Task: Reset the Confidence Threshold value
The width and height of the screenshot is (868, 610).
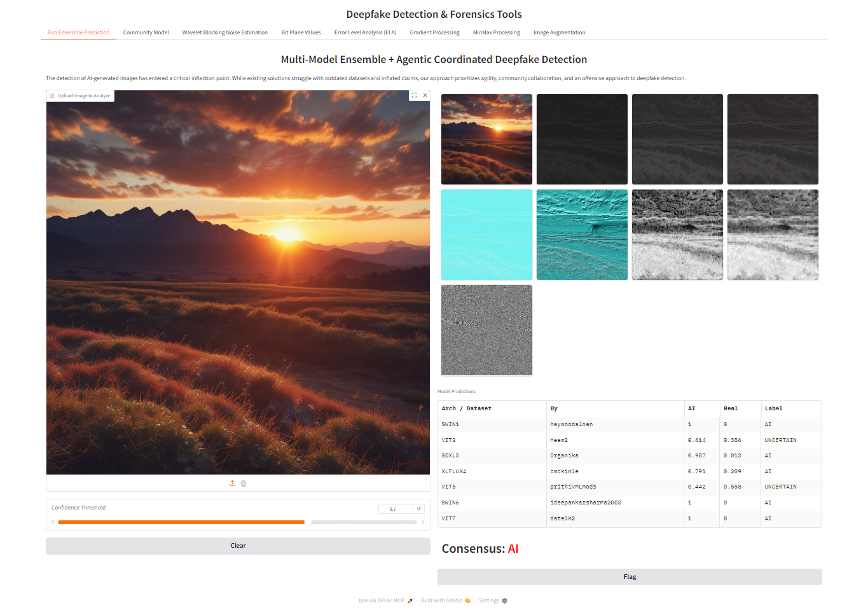Action: tap(419, 509)
